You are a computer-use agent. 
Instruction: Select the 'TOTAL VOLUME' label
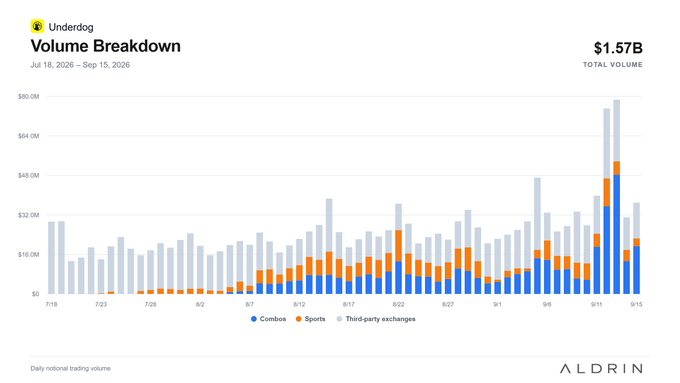click(613, 65)
